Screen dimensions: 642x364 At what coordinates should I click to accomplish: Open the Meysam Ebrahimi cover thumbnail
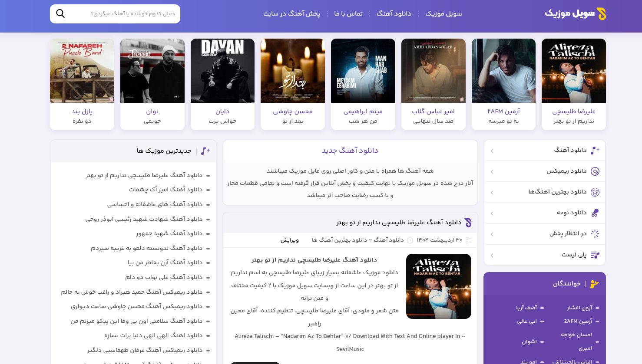363,71
